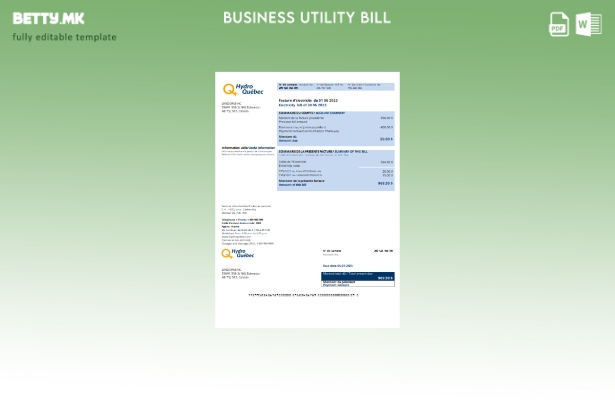Click the top Hydro Québec logo

[x=243, y=90]
